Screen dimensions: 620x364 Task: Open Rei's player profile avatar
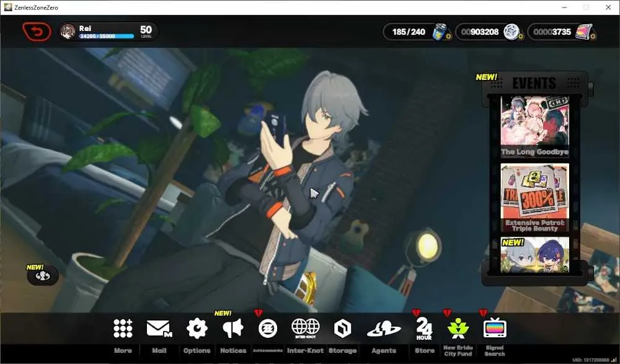point(68,32)
